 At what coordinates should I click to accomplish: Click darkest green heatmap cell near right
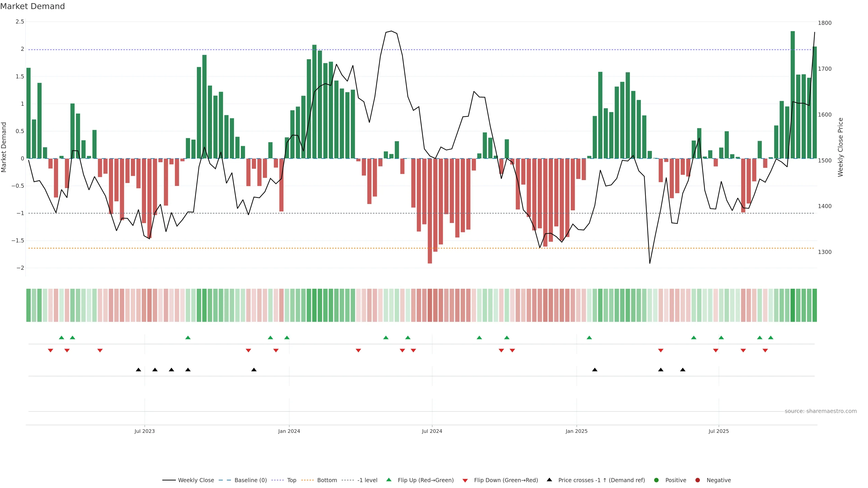793,305
